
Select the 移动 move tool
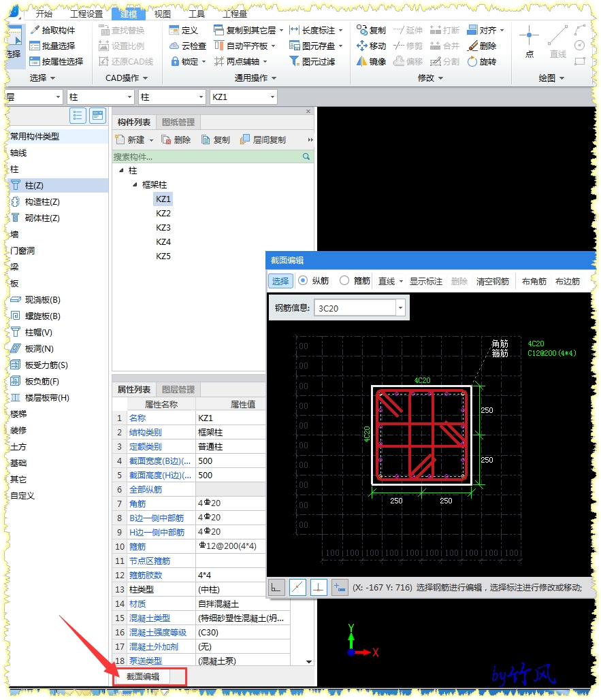point(371,46)
